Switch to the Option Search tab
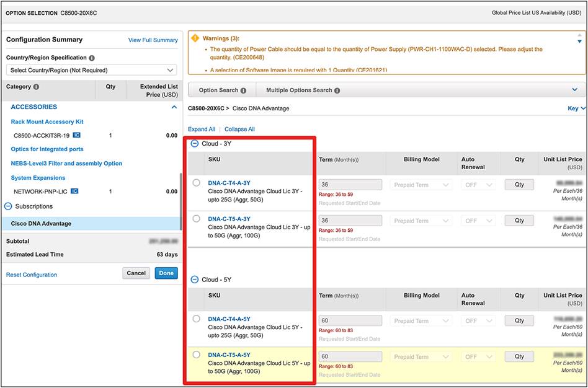Screen dimensions: 588x388 point(222,90)
